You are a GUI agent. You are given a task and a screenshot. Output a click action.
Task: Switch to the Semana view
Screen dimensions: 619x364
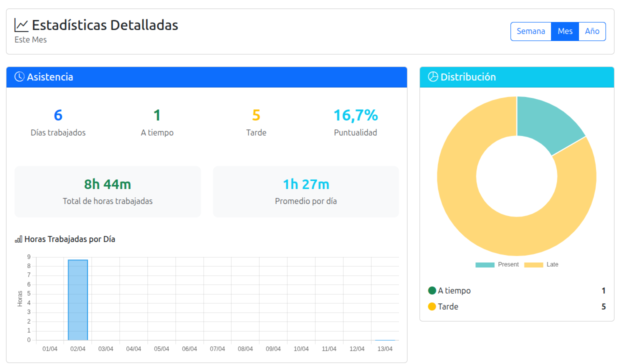(530, 31)
